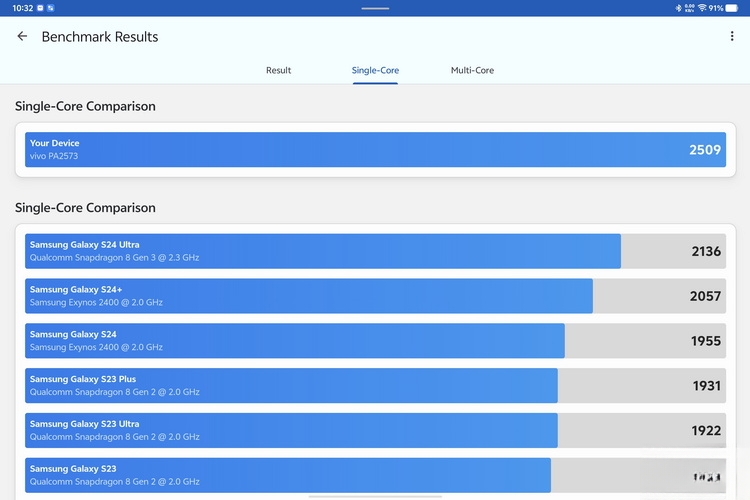The height and width of the screenshot is (500, 750).
Task: Go back with the arrow icon
Action: (x=22, y=36)
